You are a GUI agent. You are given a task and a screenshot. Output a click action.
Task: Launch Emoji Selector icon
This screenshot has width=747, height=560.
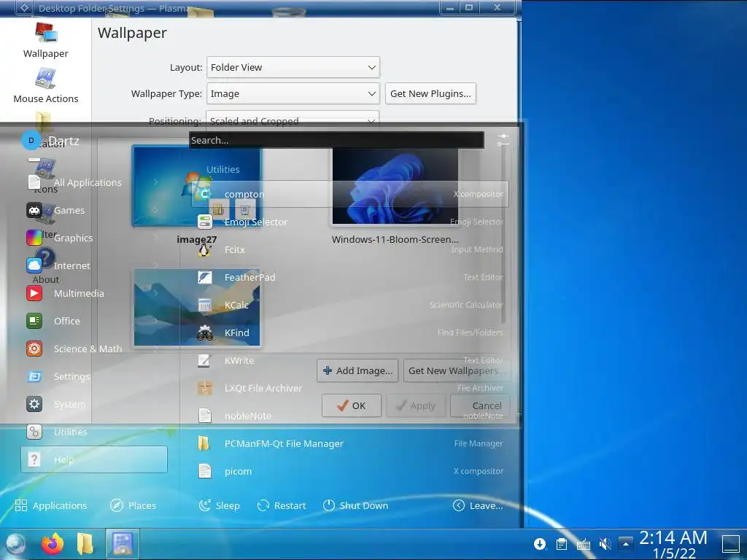205,222
